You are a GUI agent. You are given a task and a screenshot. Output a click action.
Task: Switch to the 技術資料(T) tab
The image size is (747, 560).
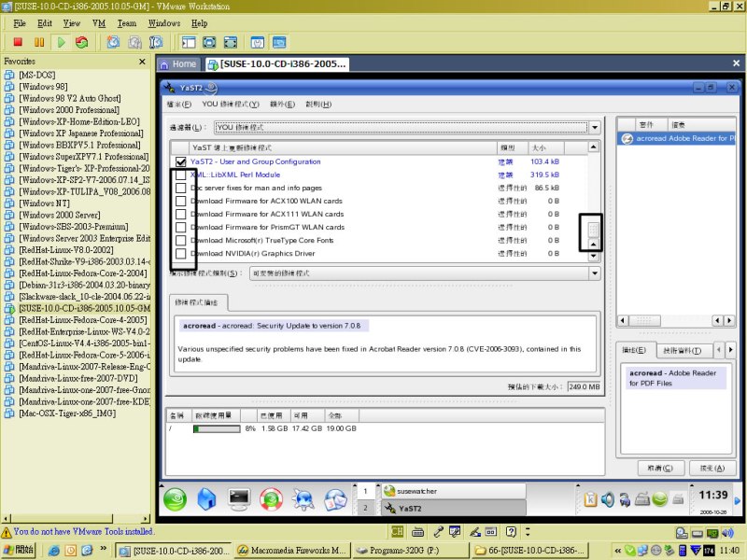tap(684, 351)
